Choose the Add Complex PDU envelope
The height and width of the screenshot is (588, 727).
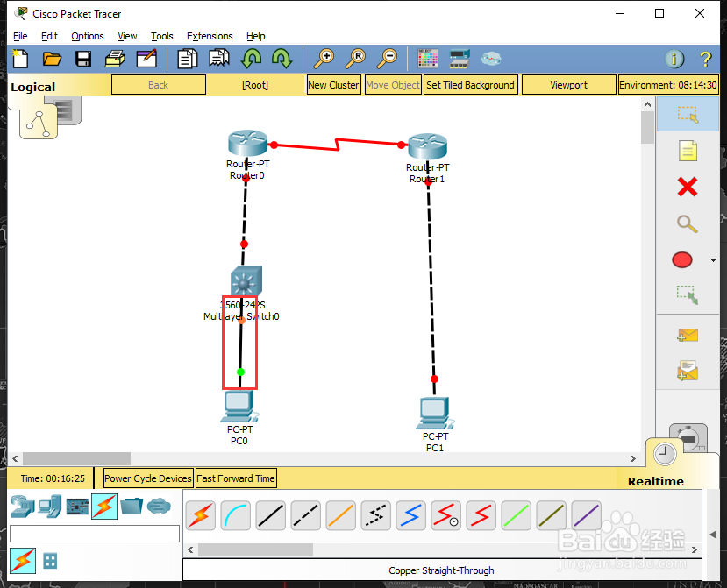pos(688,371)
